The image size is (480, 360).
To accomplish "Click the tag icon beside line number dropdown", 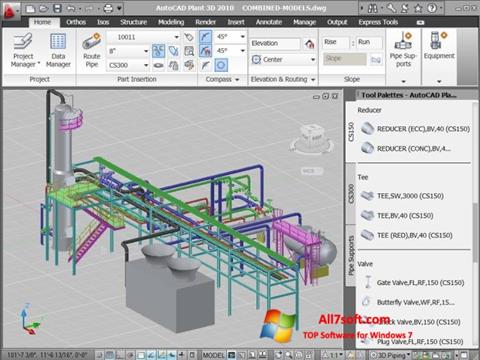I will point(189,37).
